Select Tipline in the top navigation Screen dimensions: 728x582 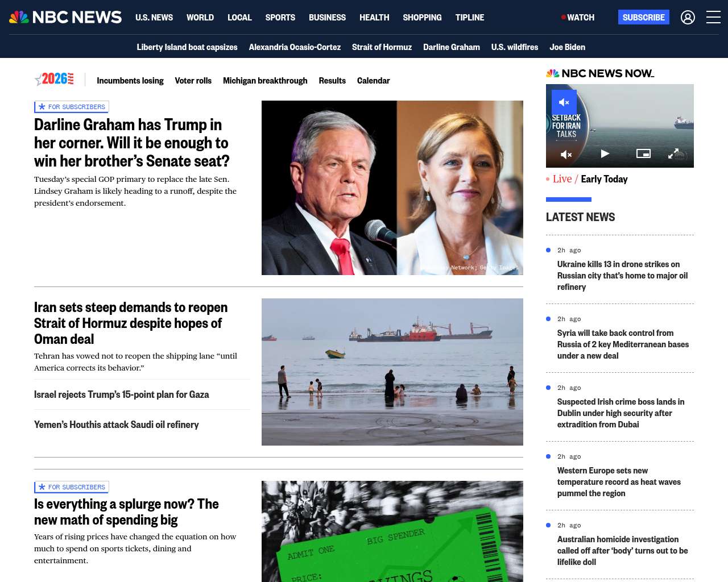(470, 18)
